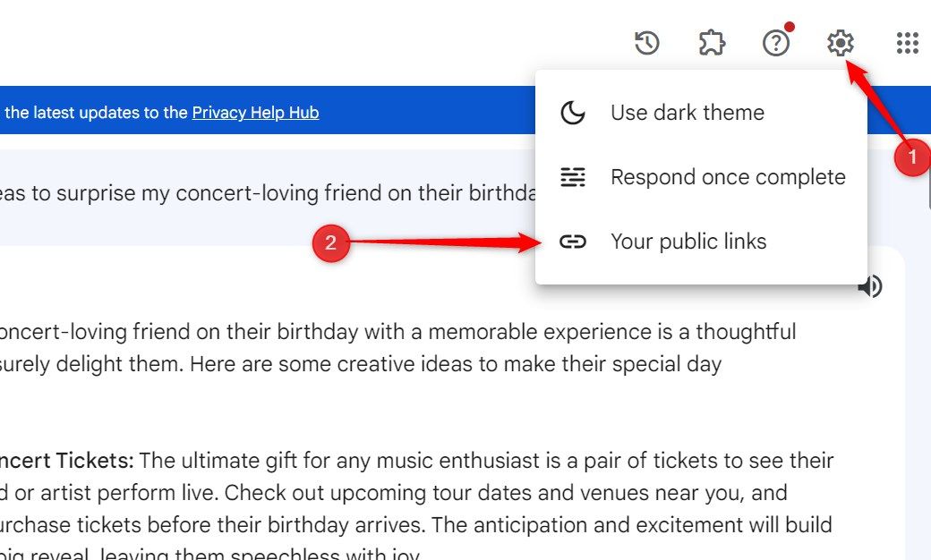The height and width of the screenshot is (560, 931).
Task: Play the response with the speaker icon
Action: point(870,286)
